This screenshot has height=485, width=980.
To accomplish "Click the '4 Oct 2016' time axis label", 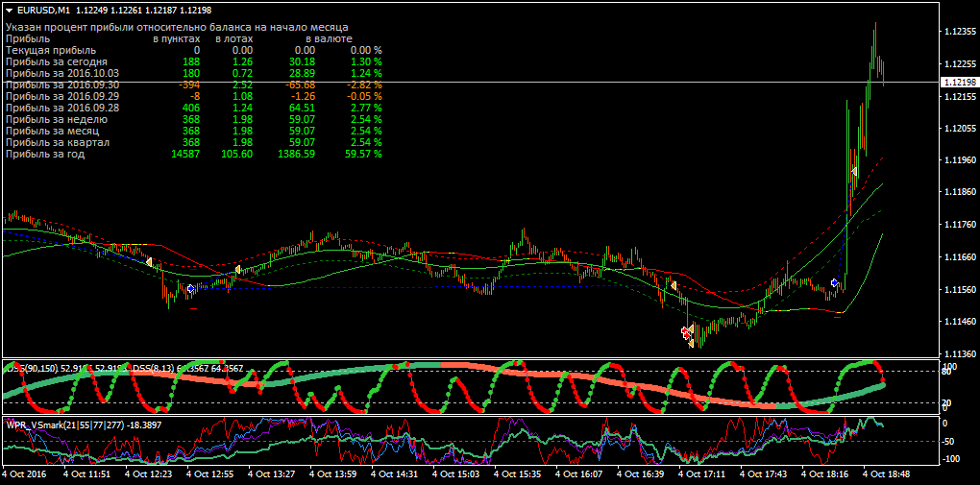I will click(24, 473).
